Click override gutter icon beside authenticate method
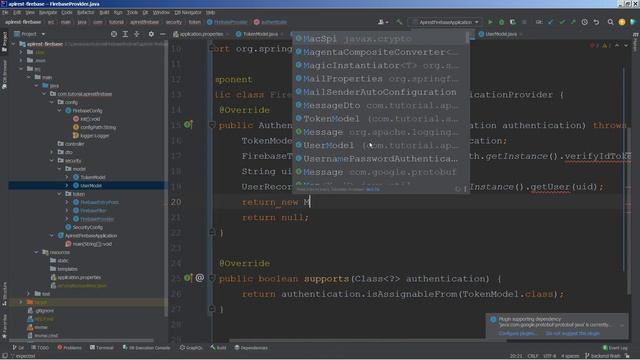The width and height of the screenshot is (640, 360). click(x=188, y=124)
